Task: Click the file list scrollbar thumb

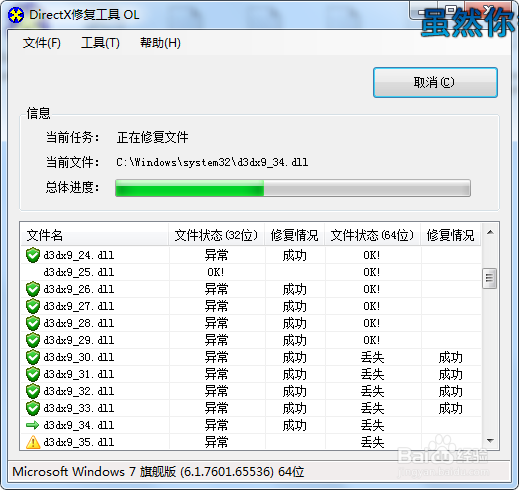Action: pos(489,278)
